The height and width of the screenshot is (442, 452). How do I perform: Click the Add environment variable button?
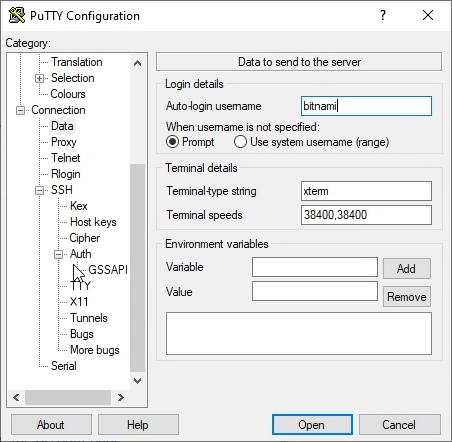[x=407, y=268]
